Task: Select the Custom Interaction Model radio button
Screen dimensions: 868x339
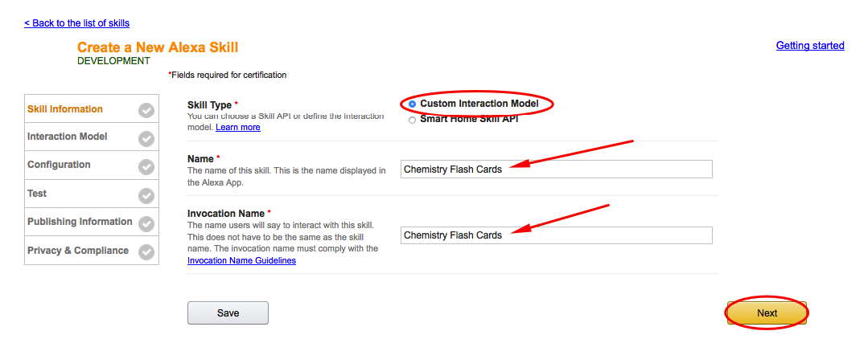Action: (x=413, y=104)
